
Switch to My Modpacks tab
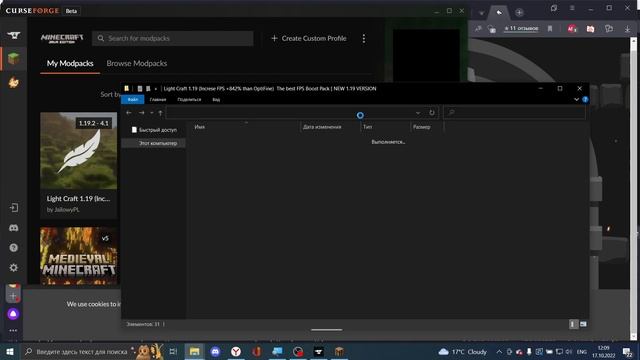(x=70, y=63)
